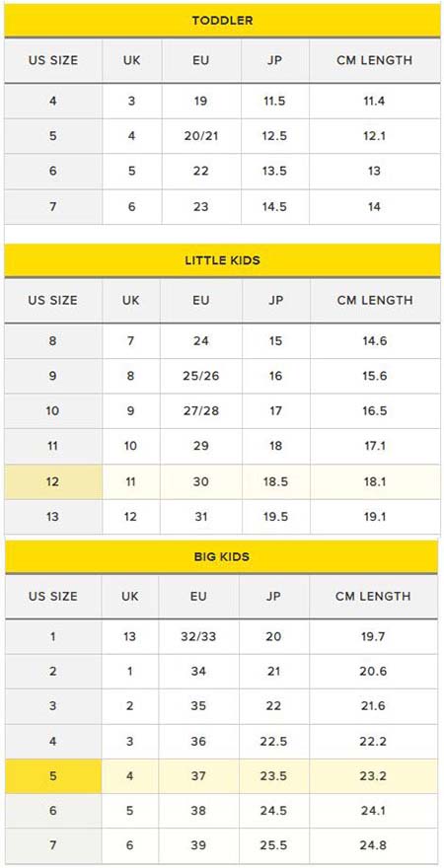The width and height of the screenshot is (444, 868).
Task: Click the 24.8 CM length cell
Action: coord(373,846)
